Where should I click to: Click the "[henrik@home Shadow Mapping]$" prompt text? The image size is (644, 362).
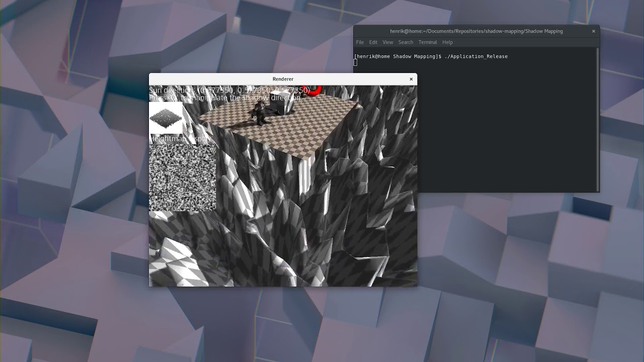pyautogui.click(x=397, y=56)
